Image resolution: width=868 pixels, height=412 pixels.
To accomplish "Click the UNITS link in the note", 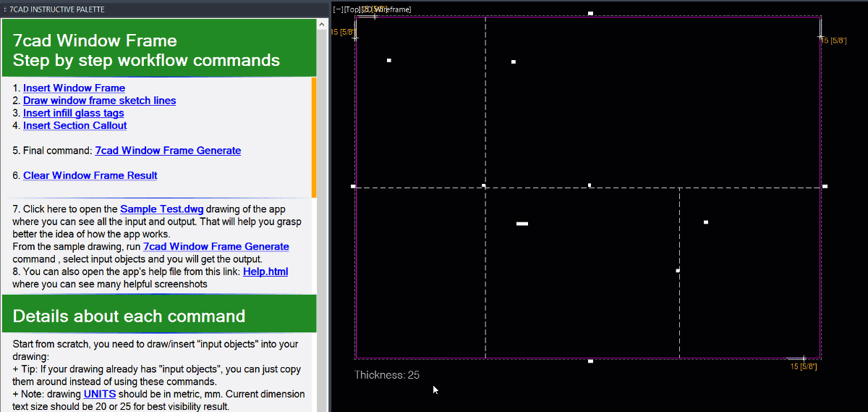I will coord(99,395).
